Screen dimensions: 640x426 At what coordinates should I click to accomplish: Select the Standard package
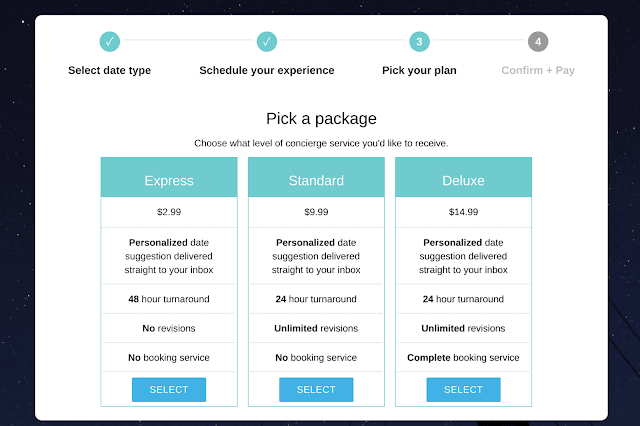[316, 390]
